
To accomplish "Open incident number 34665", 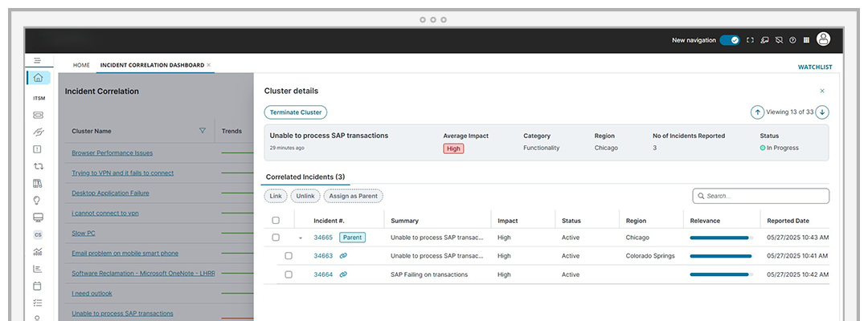I will point(323,238).
